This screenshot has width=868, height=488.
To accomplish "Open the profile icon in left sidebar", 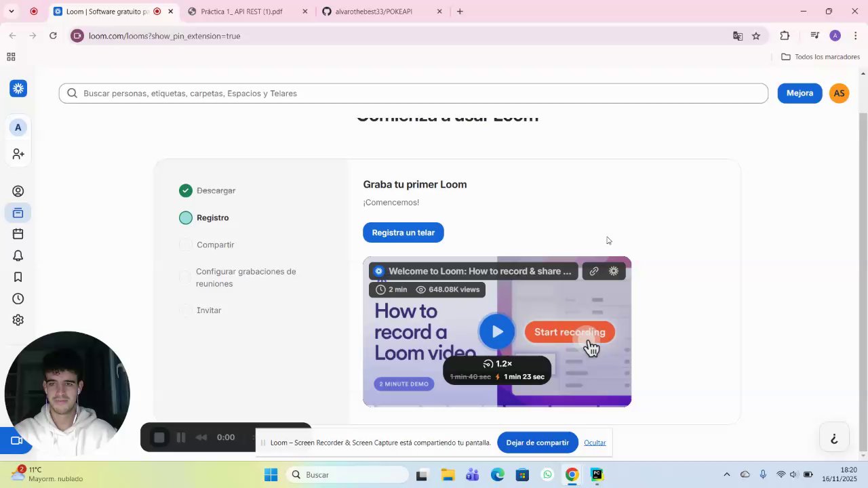I will tap(18, 191).
